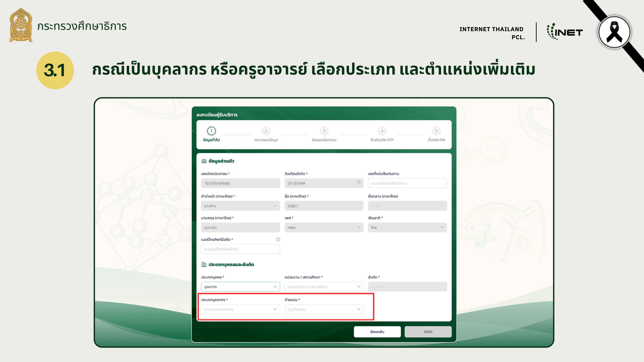
Task: Select step 3 ยินยอมข้อตกลง
Action: pyautogui.click(x=324, y=134)
